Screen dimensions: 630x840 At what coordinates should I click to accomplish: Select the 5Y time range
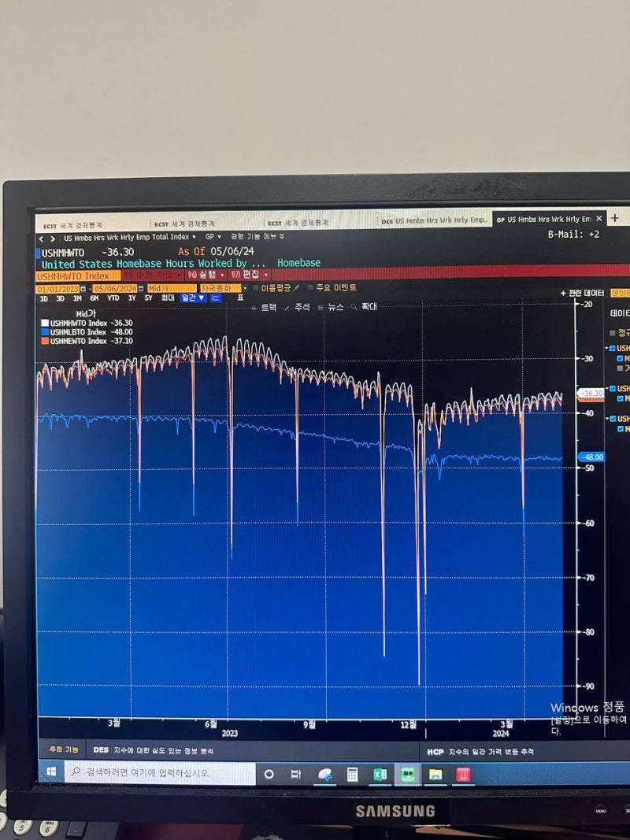click(148, 298)
